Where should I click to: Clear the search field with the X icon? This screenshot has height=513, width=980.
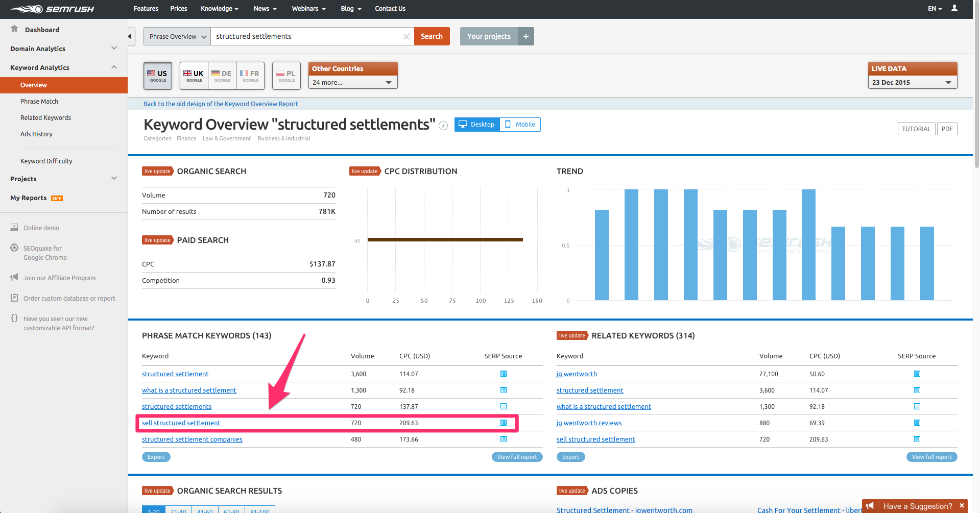[406, 36]
